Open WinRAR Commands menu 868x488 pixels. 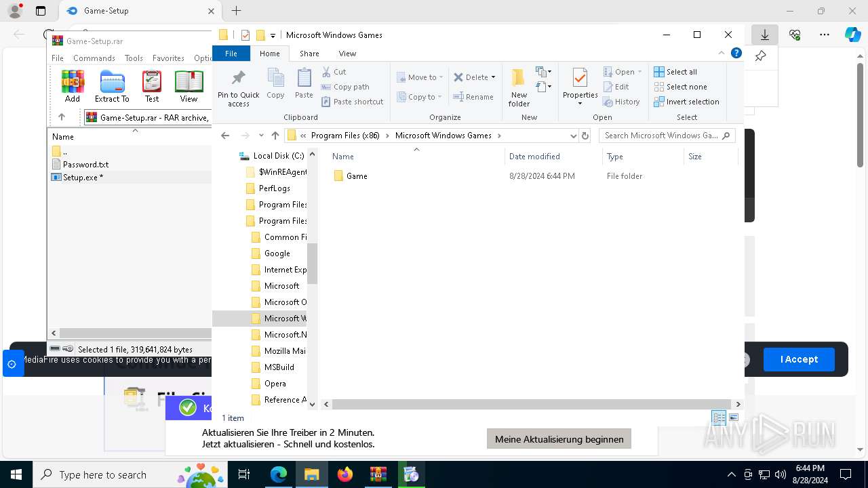pyautogui.click(x=94, y=58)
